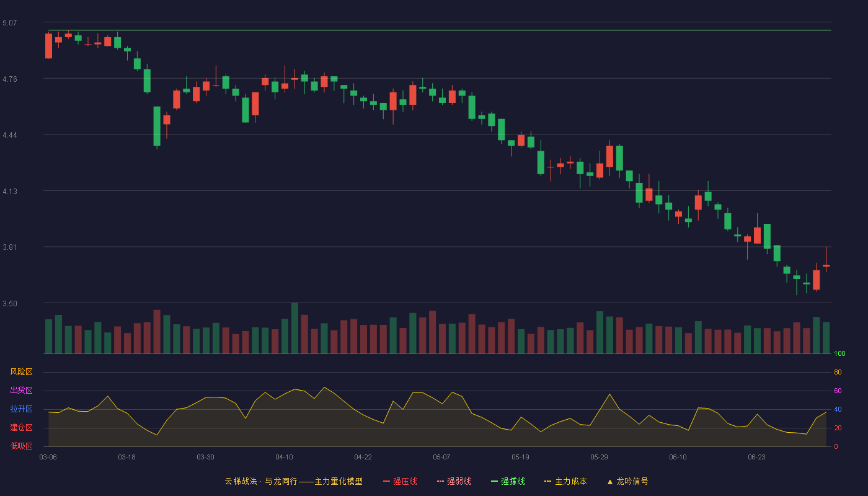Click the tall green candlestick after 03-18
Image resolution: width=868 pixels, height=496 pixels.
point(157,126)
